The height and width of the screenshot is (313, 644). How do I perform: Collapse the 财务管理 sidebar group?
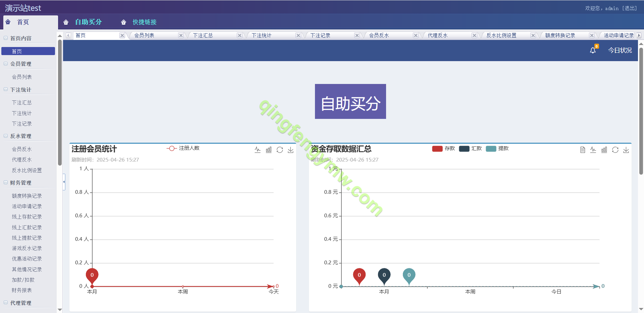click(6, 183)
